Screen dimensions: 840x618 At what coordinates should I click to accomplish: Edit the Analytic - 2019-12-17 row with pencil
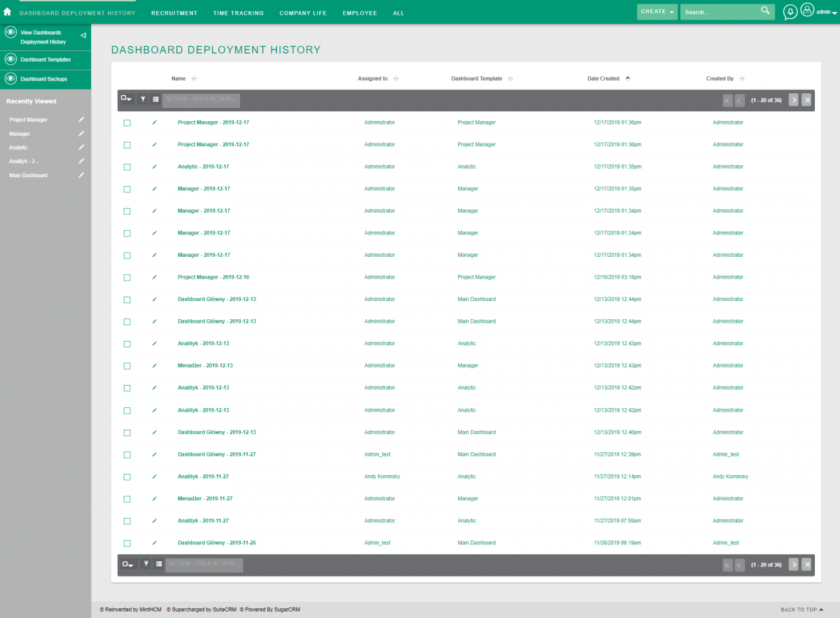[x=155, y=167]
